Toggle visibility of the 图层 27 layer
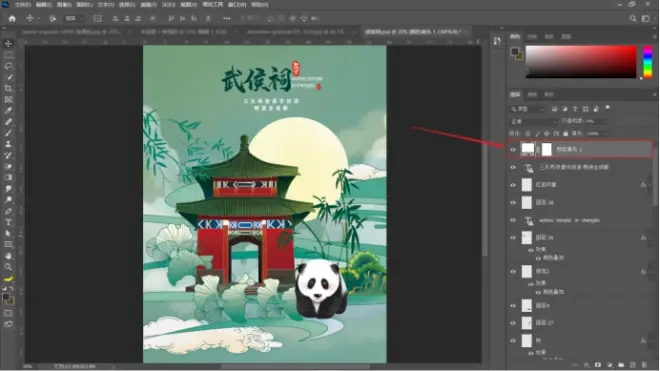Image resolution: width=660 pixels, height=371 pixels. tap(513, 323)
